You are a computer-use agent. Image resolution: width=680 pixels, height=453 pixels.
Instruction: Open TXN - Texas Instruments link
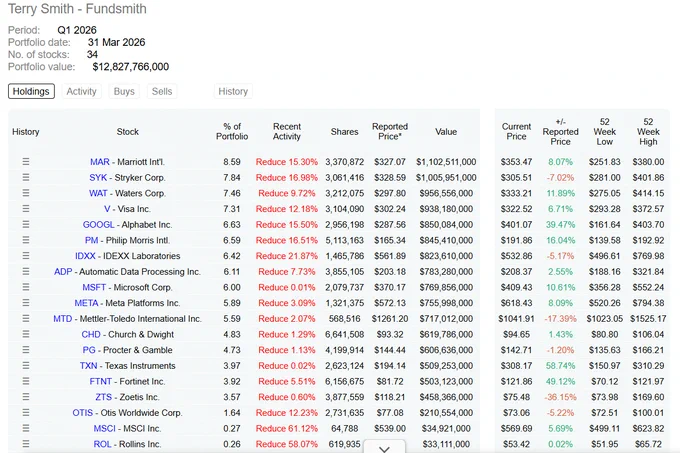click(x=128, y=365)
